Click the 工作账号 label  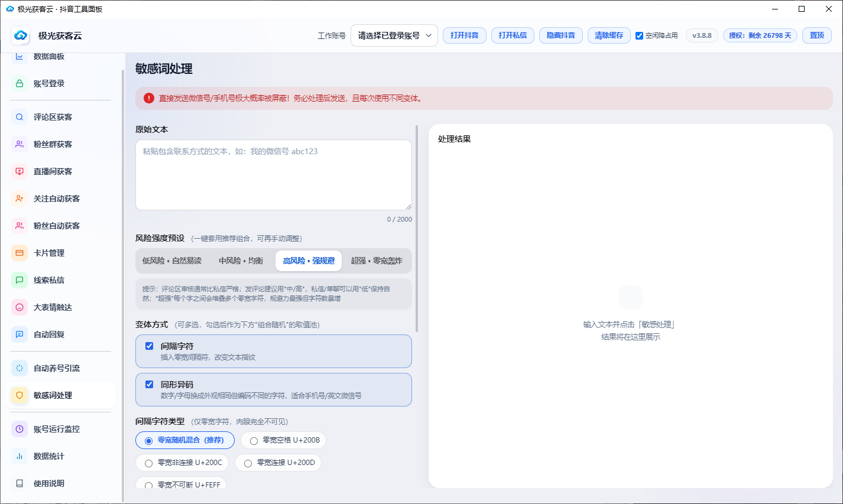tap(332, 35)
